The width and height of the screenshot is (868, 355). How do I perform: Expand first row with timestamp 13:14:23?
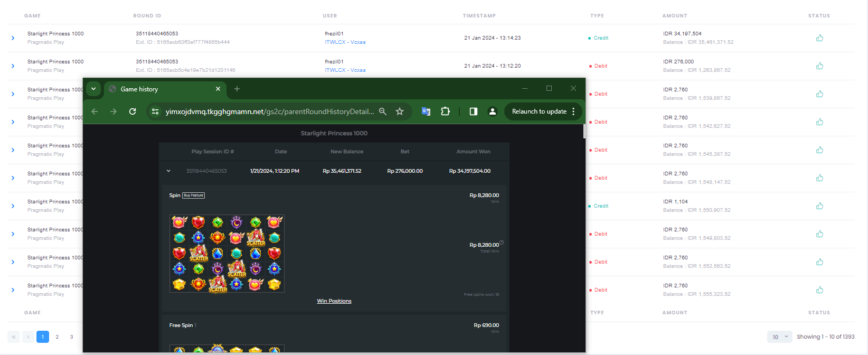coord(13,38)
